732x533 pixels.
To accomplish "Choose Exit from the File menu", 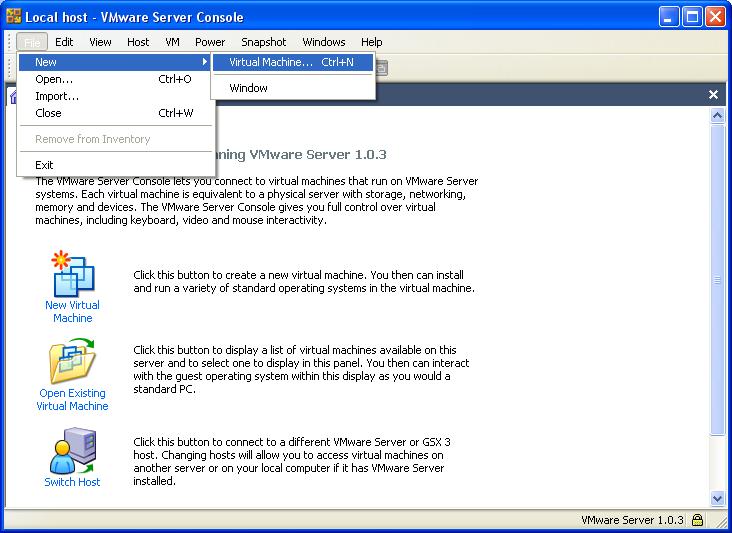I will point(44,165).
